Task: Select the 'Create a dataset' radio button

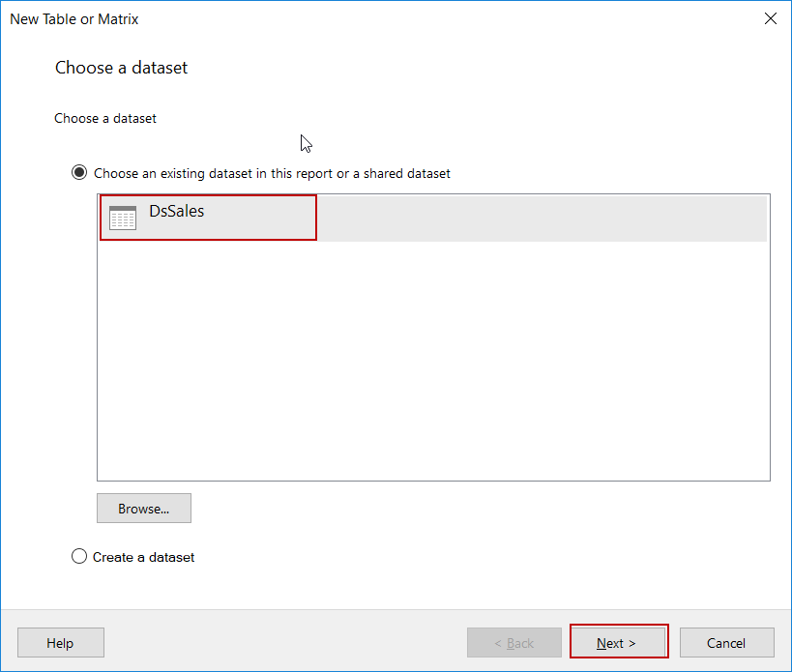Action: pyautogui.click(x=79, y=557)
